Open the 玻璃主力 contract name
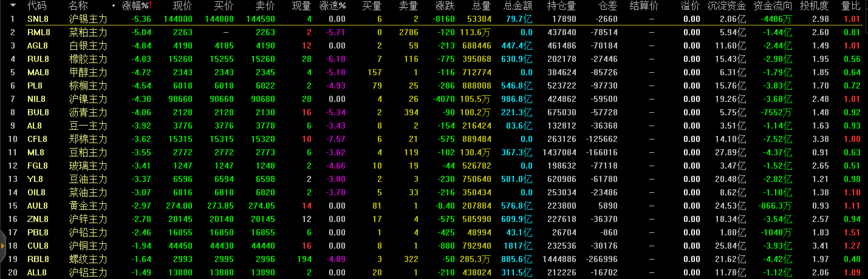The height and width of the screenshot is (279, 868). click(x=88, y=166)
